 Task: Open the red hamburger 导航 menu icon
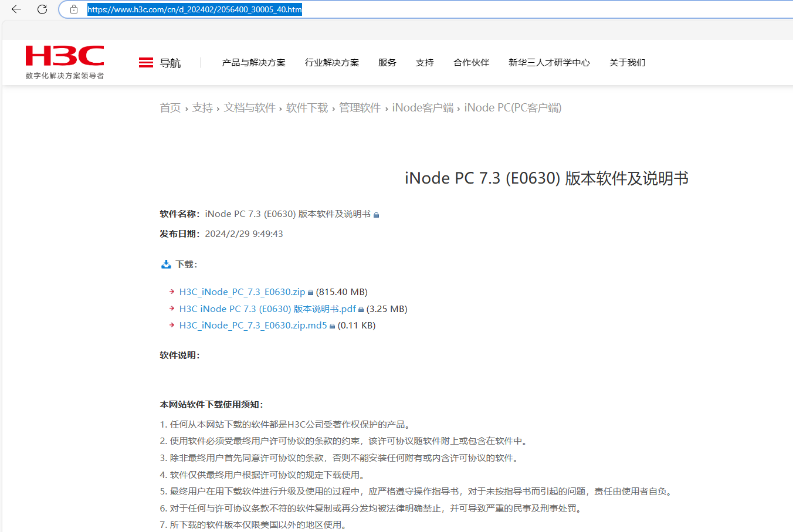pos(146,63)
